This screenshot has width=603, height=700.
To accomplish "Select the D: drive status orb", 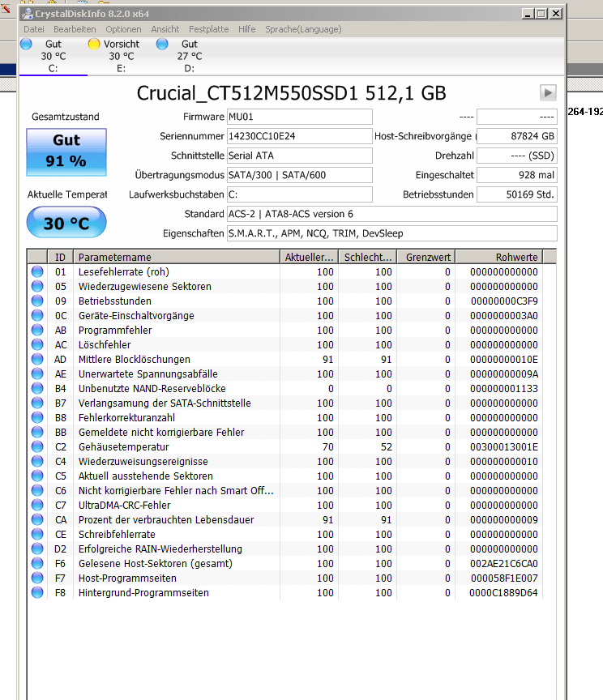I will pos(162,45).
